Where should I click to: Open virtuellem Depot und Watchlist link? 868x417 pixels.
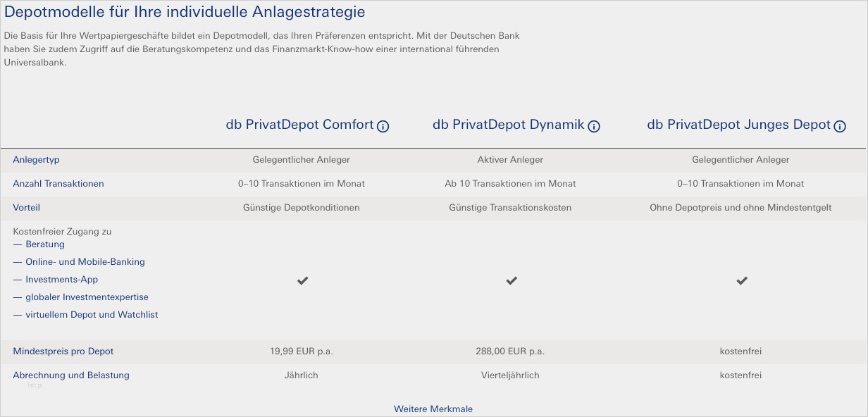(92, 315)
